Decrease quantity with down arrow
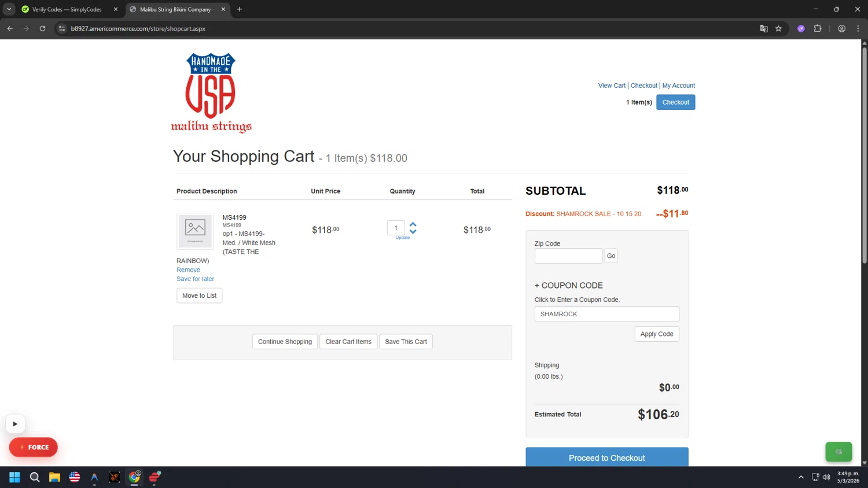This screenshot has width=868, height=488. (413, 231)
